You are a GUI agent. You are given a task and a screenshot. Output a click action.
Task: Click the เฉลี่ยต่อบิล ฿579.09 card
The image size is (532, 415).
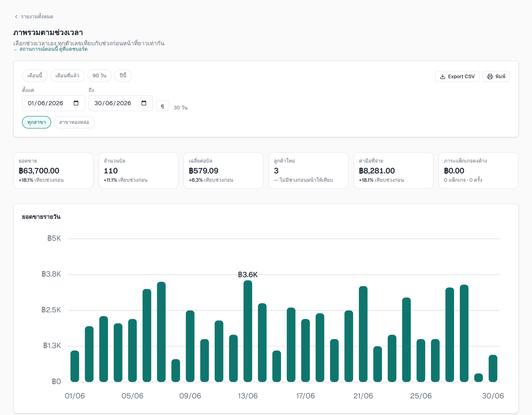[223, 170]
